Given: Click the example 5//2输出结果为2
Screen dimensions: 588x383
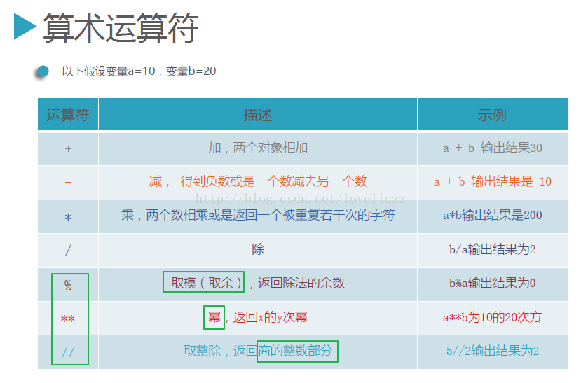Looking at the screenshot, I should point(493,351).
